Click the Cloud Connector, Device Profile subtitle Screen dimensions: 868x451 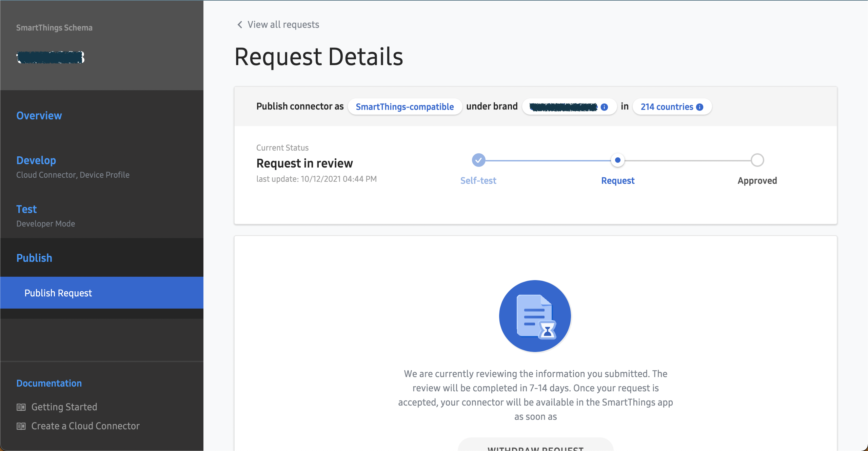(x=73, y=175)
